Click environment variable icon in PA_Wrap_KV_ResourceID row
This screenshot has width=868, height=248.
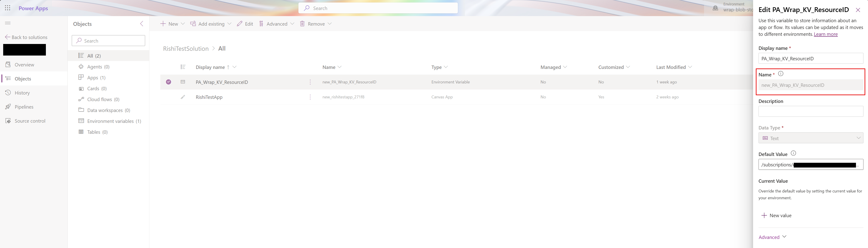pyautogui.click(x=183, y=82)
